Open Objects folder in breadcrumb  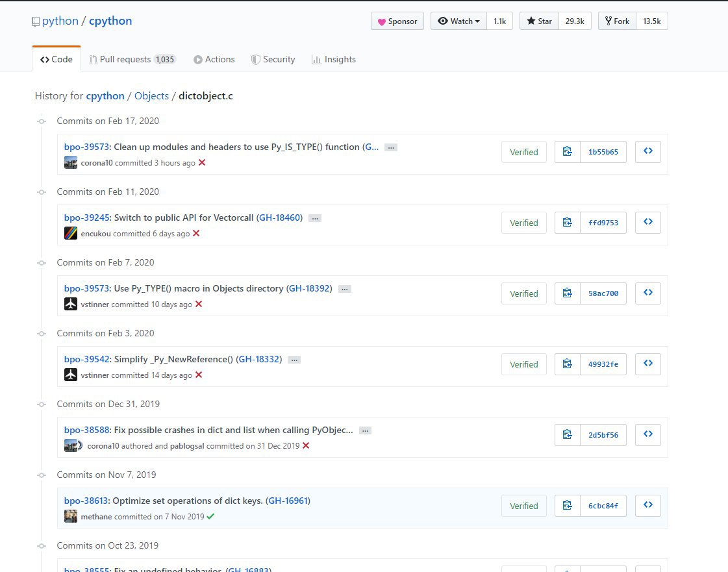tap(151, 95)
